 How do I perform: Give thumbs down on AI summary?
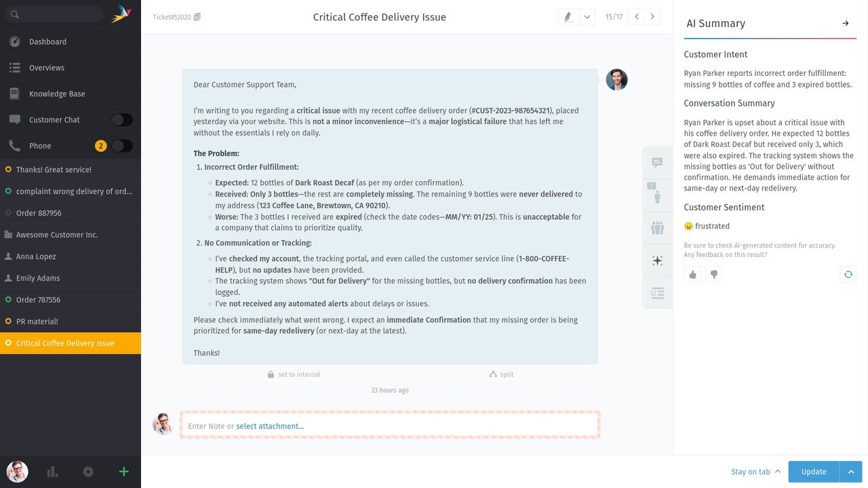coord(713,274)
